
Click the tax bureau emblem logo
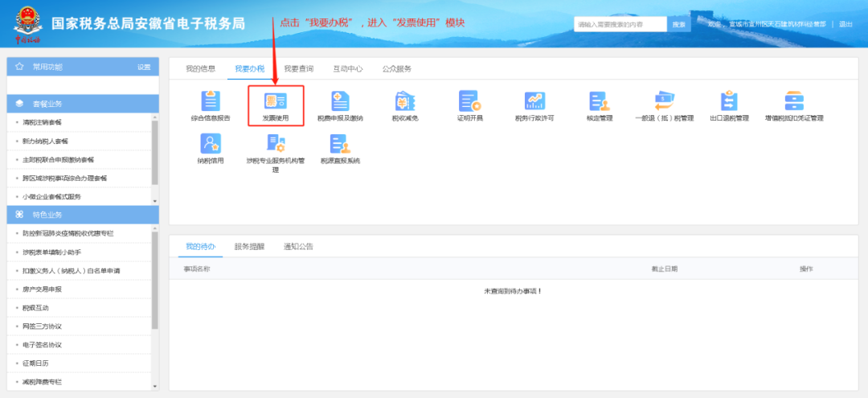pos(27,24)
